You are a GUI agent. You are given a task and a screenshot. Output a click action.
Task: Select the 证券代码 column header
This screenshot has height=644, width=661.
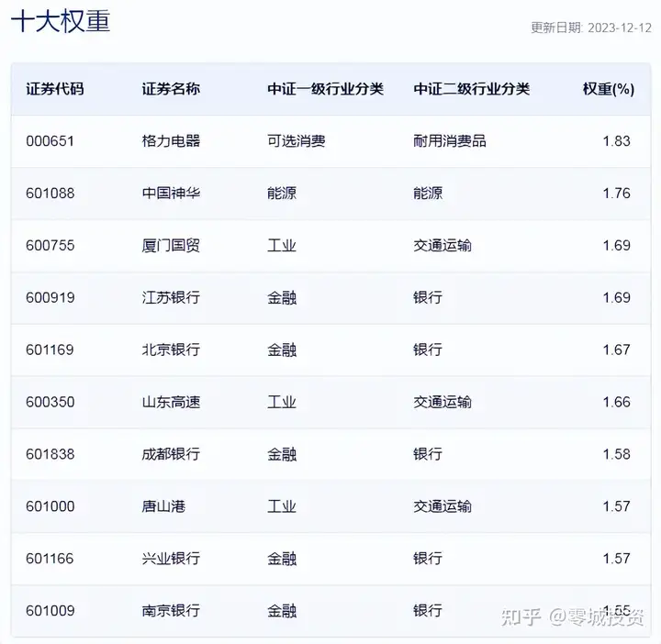click(55, 89)
